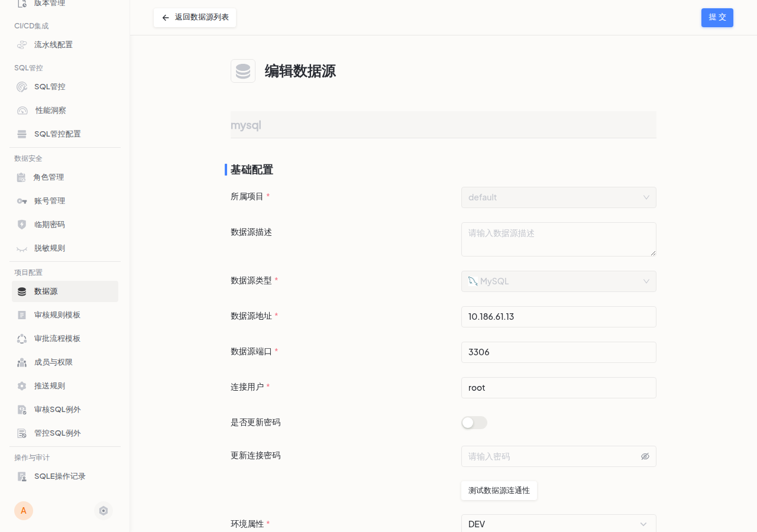Click the 提交 submit button
The image size is (757, 532).
click(x=717, y=18)
